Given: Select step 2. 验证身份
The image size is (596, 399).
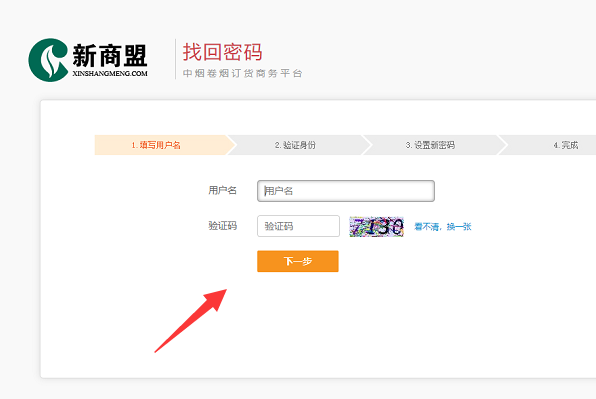Looking at the screenshot, I should (295, 145).
